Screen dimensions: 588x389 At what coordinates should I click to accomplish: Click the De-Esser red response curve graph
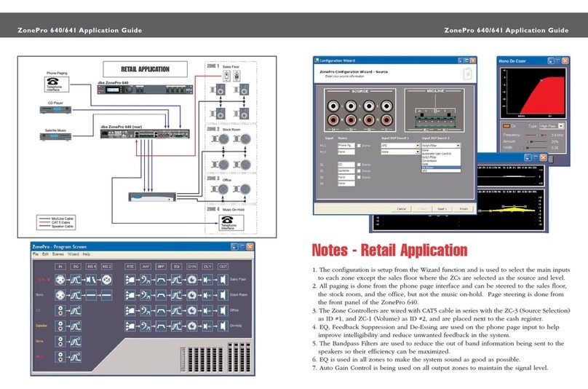[533, 93]
